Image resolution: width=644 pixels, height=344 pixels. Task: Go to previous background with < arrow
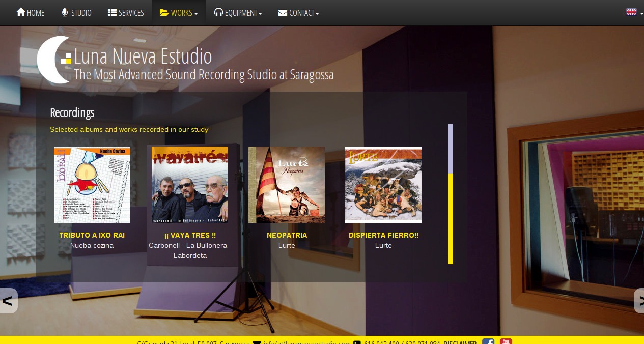(x=8, y=301)
